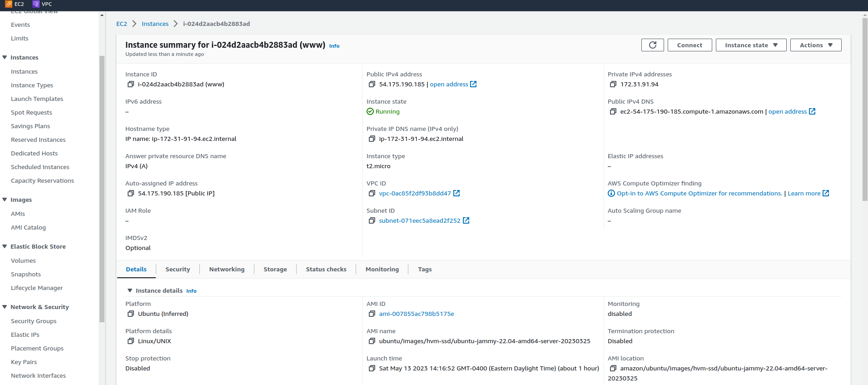Open Instance Types in sidebar
Viewport: 868px width, 385px height.
click(32, 85)
